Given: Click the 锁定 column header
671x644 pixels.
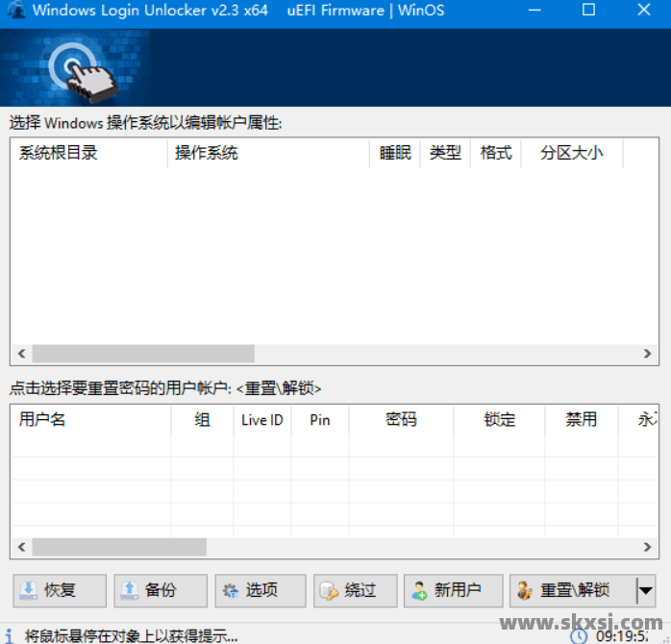Looking at the screenshot, I should click(499, 419).
